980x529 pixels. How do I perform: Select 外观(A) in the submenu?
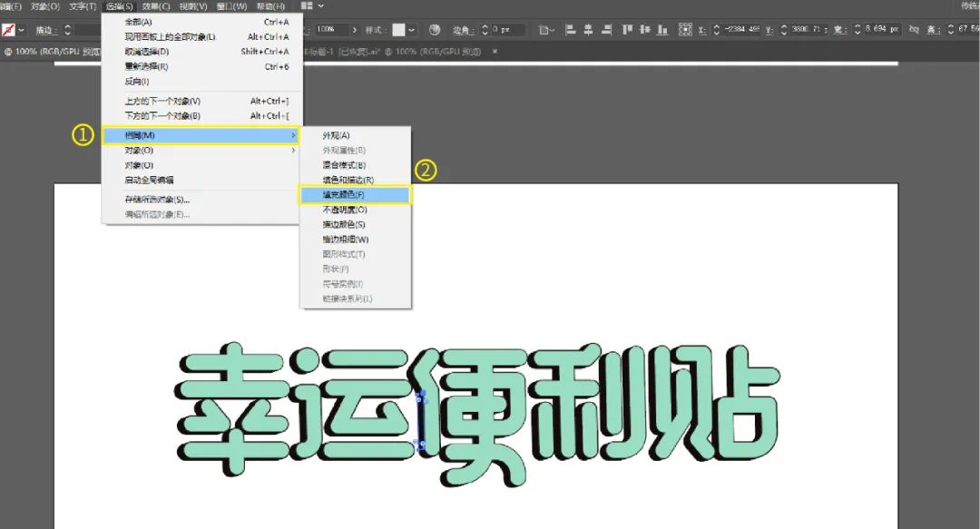pyautogui.click(x=355, y=136)
